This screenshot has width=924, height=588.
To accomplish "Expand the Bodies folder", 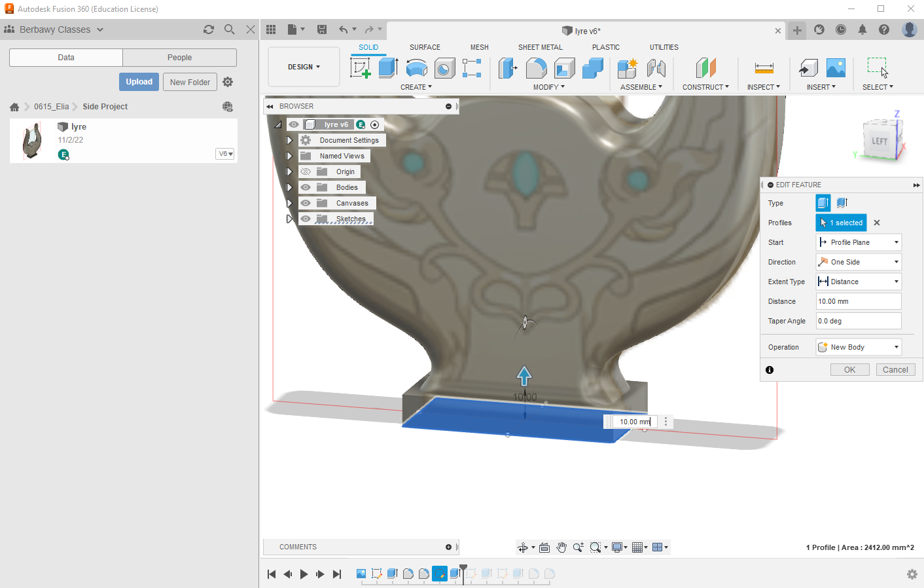I will 289,187.
